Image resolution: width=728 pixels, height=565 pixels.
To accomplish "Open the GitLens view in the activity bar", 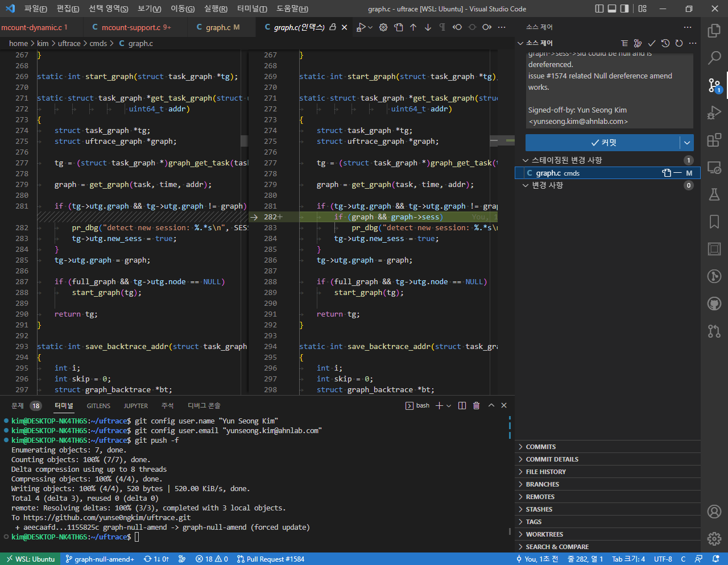I will [714, 276].
